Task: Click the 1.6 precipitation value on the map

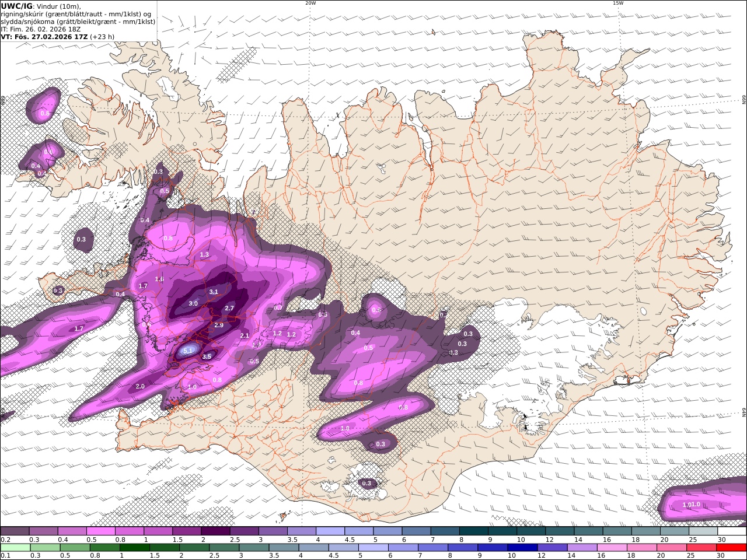Action: click(x=159, y=279)
